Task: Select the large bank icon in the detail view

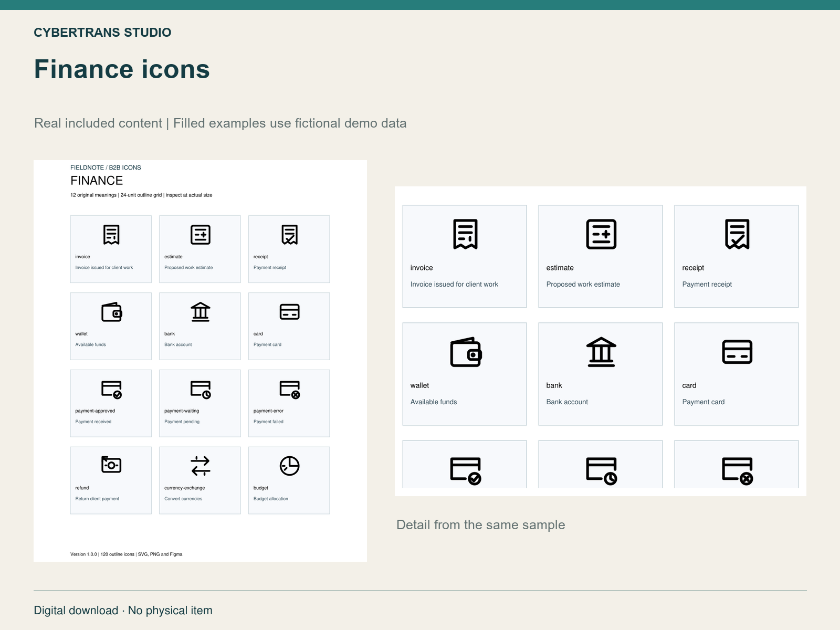Action: 601,352
